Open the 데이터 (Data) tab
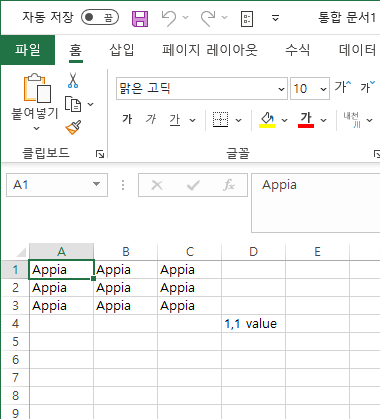Image resolution: width=380 pixels, height=419 pixels. 358,50
